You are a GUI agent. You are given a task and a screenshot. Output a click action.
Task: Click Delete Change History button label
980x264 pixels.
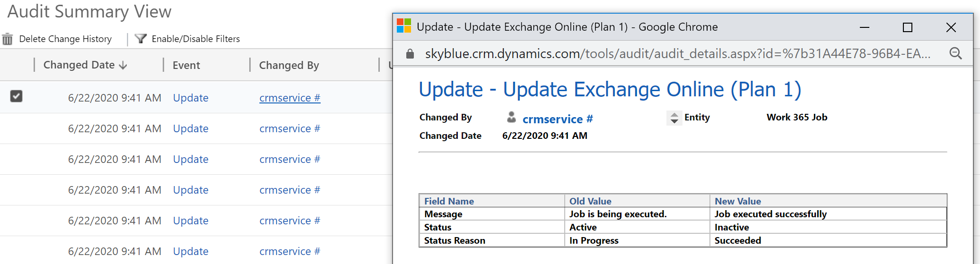pyautogui.click(x=65, y=39)
